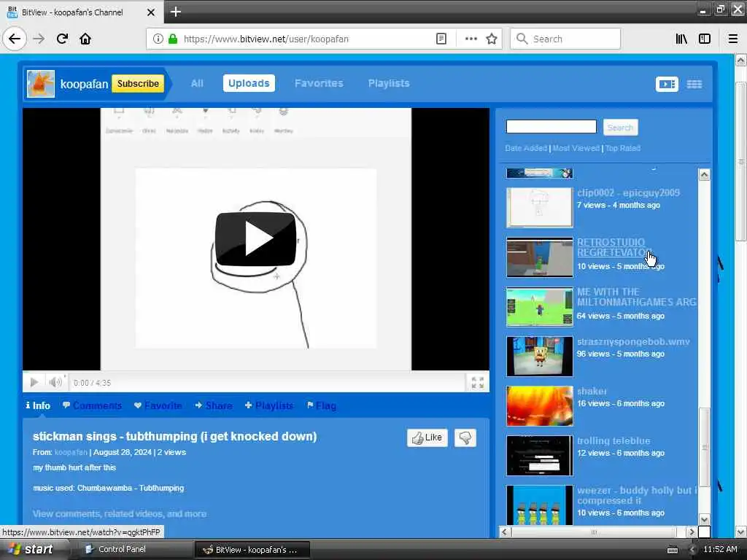
Task: Click the video list scroll down arrow
Action: pyautogui.click(x=704, y=519)
